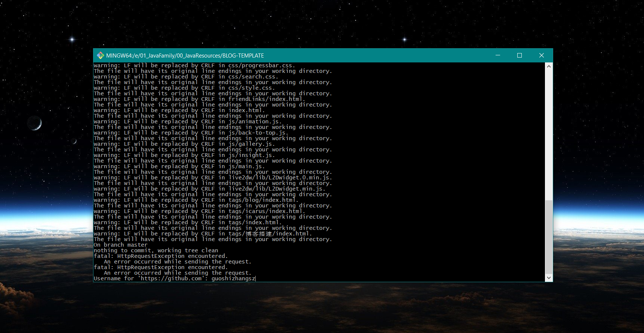Click the js/back-to-top.js warning line
Screen dimensions: 644x333
191,133
